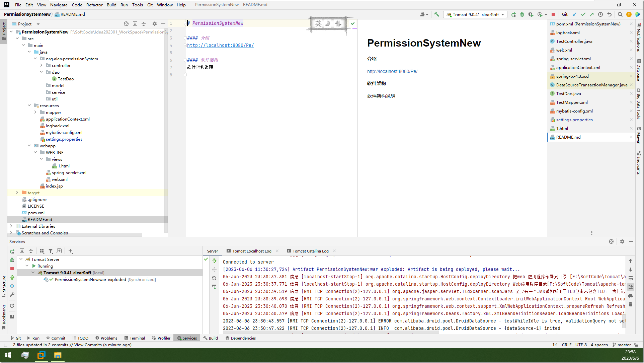Open Services panel settings gear

(x=622, y=241)
